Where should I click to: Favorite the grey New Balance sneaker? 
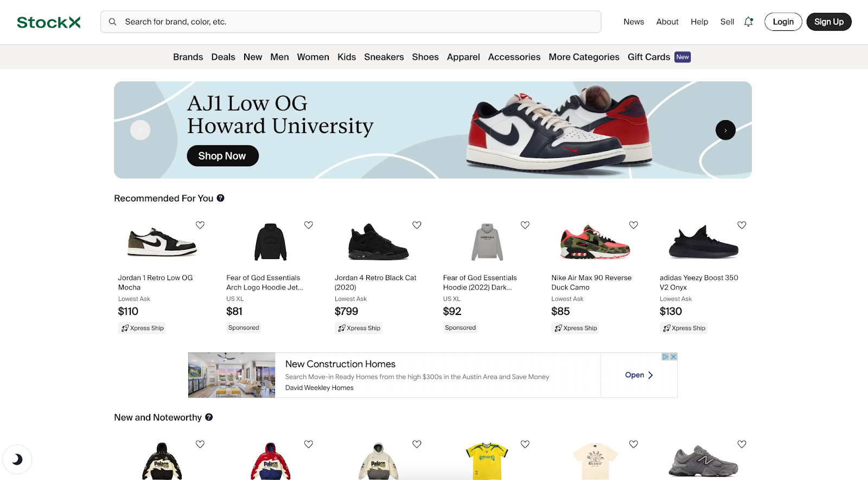point(742,444)
